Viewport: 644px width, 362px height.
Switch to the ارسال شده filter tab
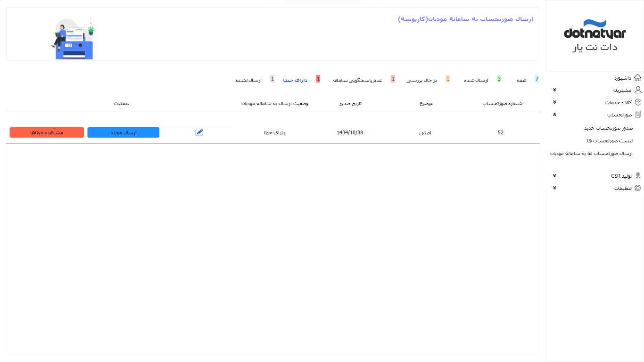(x=476, y=81)
